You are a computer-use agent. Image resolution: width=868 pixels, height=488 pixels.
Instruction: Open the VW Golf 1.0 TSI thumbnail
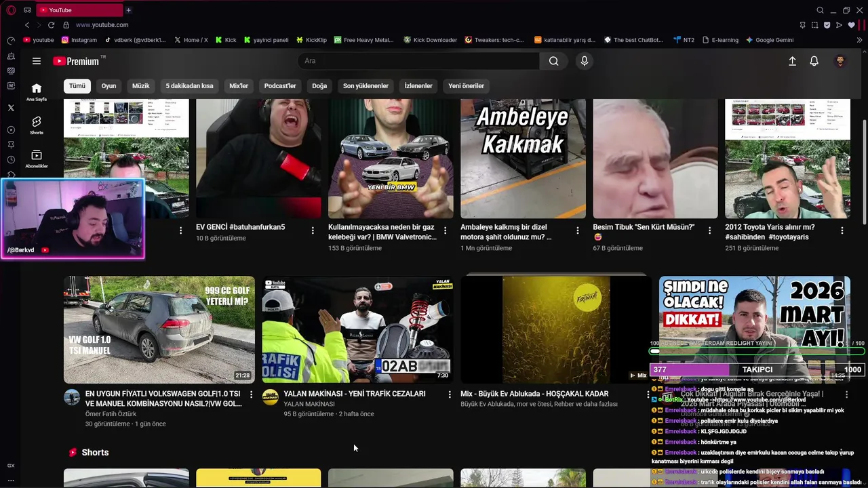(x=159, y=329)
